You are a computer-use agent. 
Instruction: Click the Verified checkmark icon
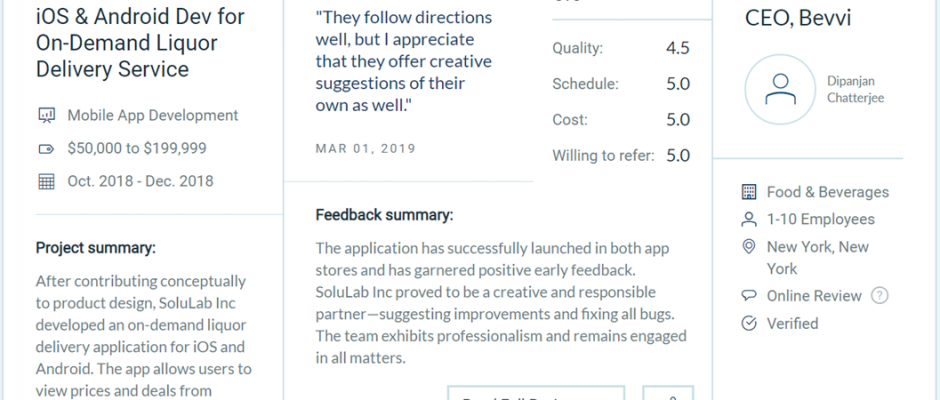click(749, 323)
